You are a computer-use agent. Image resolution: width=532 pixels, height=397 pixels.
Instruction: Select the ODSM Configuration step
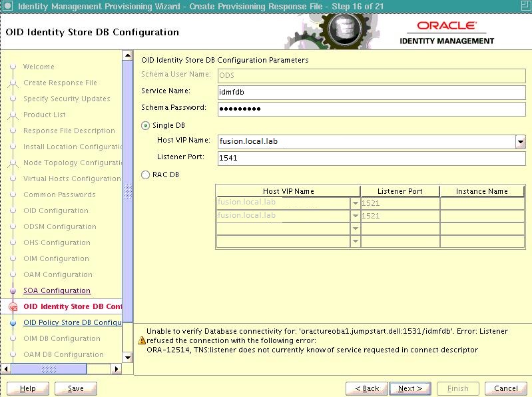tap(60, 226)
